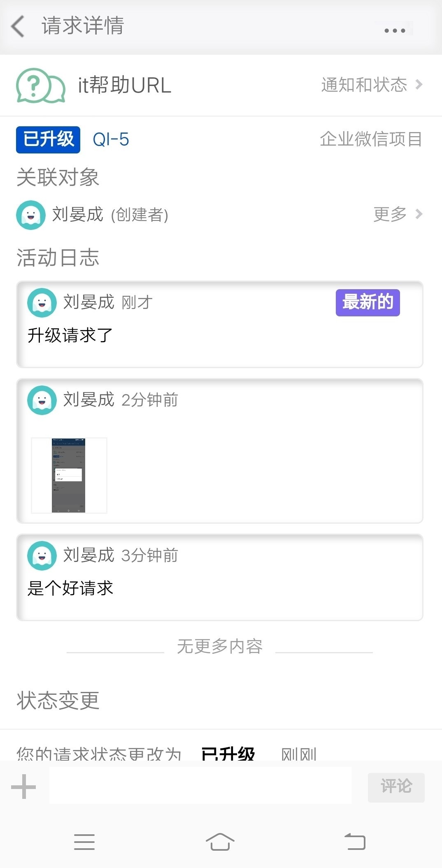This screenshot has height=868, width=442.
Task: Tap the IT help question bubble icon
Action: 40,86
